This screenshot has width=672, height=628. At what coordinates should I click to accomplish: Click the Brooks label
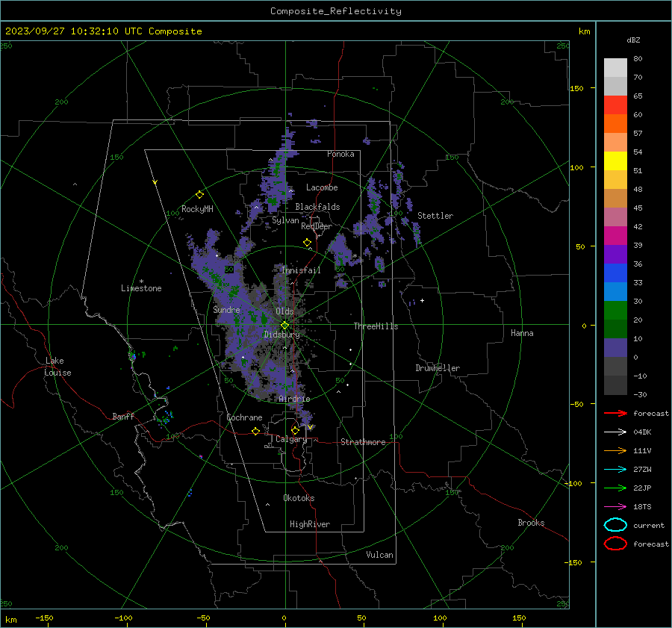531,523
